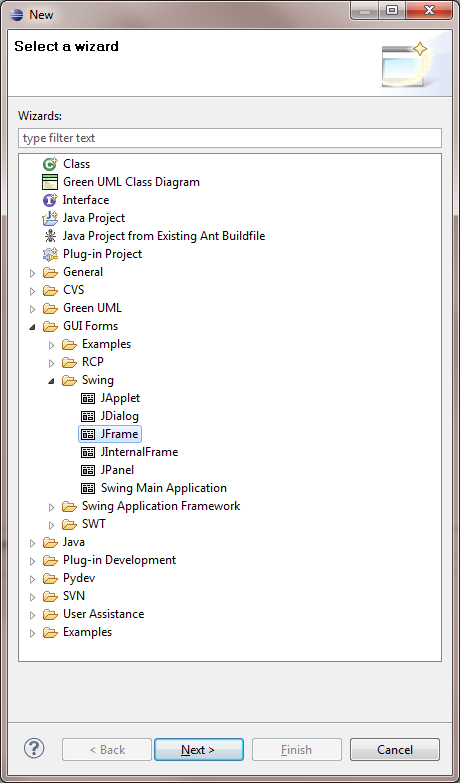Screen dimensions: 460x783
Task: Expand the Swing Application Framework folder
Action: pyautogui.click(x=51, y=507)
